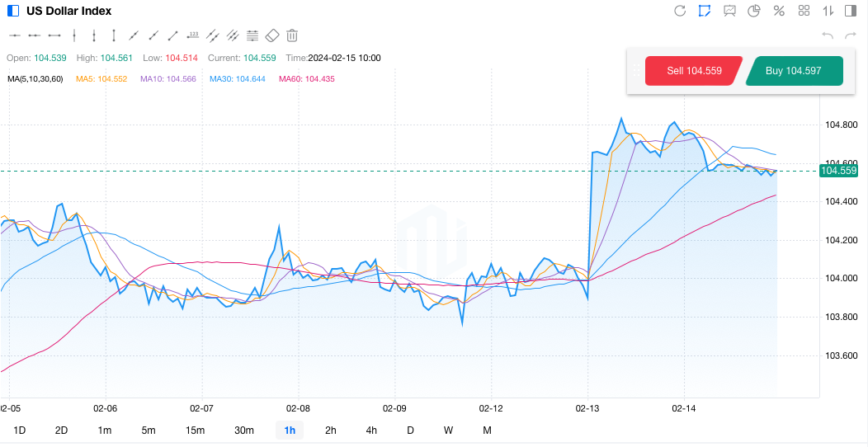Toggle left panel icon beside US Dollar Index
This screenshot has height=447, width=868.
pyautogui.click(x=13, y=11)
